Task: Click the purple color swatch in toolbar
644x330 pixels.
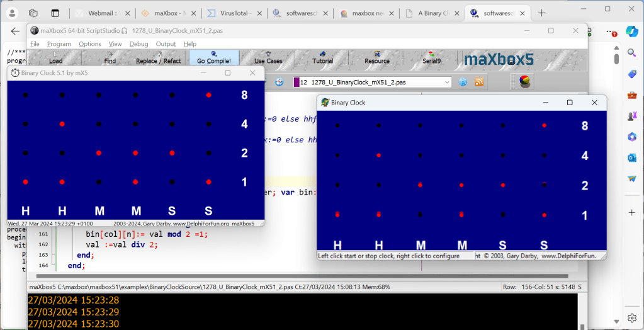Action: (x=297, y=82)
